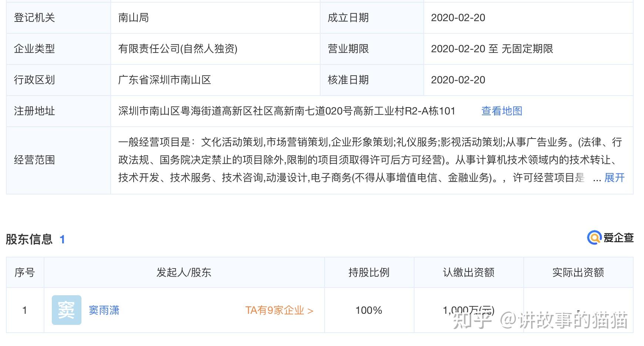Open shareholder profile 窦雨潇

[104, 310]
